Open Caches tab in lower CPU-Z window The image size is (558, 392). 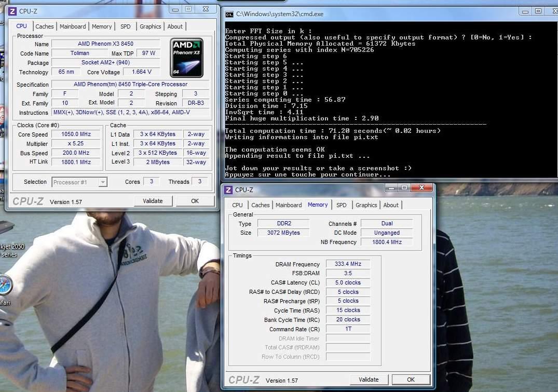tap(261, 205)
